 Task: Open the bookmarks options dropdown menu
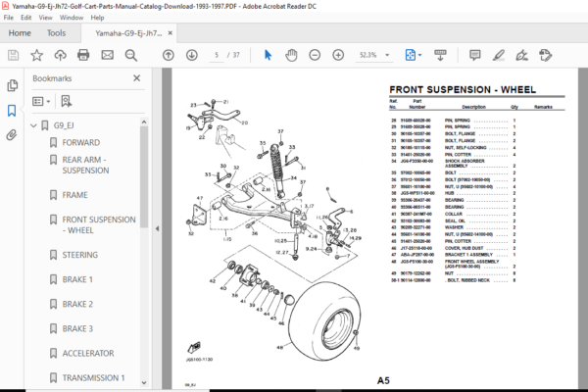point(41,101)
